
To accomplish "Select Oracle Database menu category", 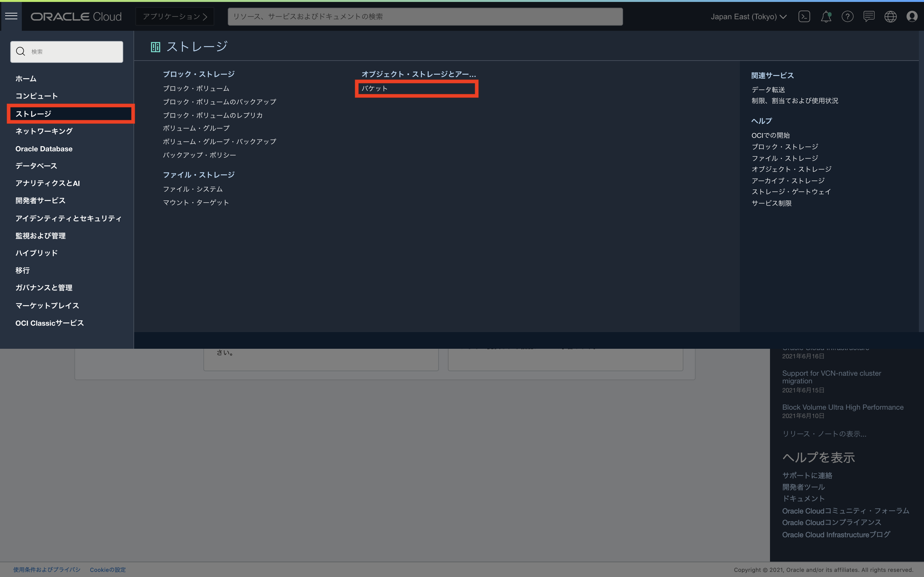I will tap(44, 149).
